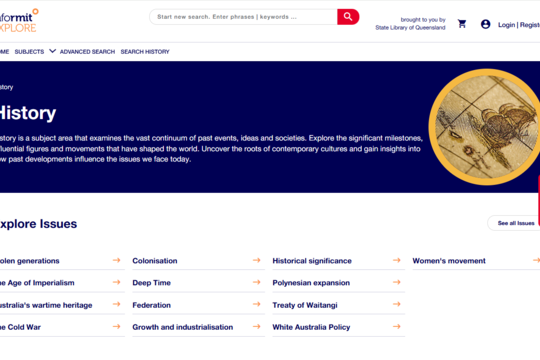Click the arrow next to Historical significance

pyautogui.click(x=397, y=260)
